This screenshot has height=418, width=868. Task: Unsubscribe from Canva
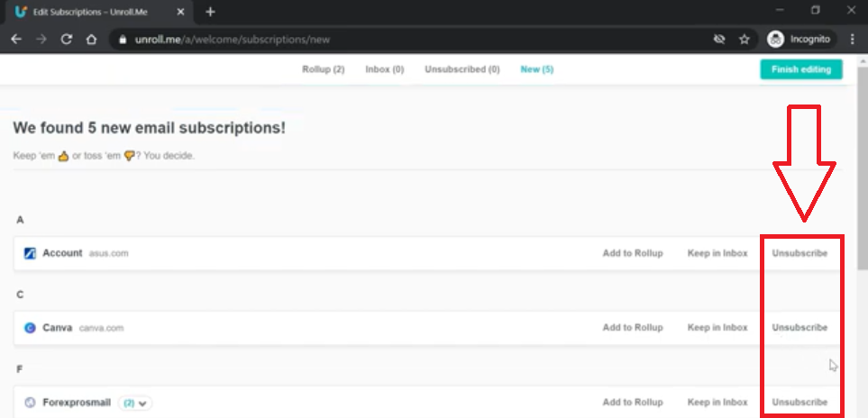[x=799, y=328]
